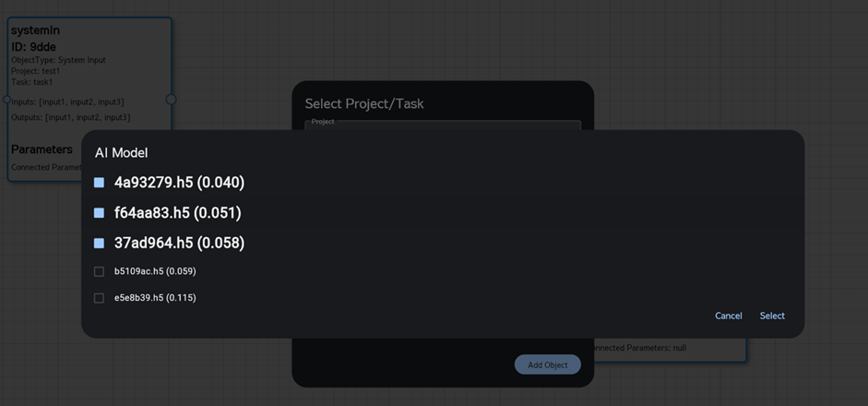Click the systemIn Outputs list line
This screenshot has width=868, height=406.
70,117
